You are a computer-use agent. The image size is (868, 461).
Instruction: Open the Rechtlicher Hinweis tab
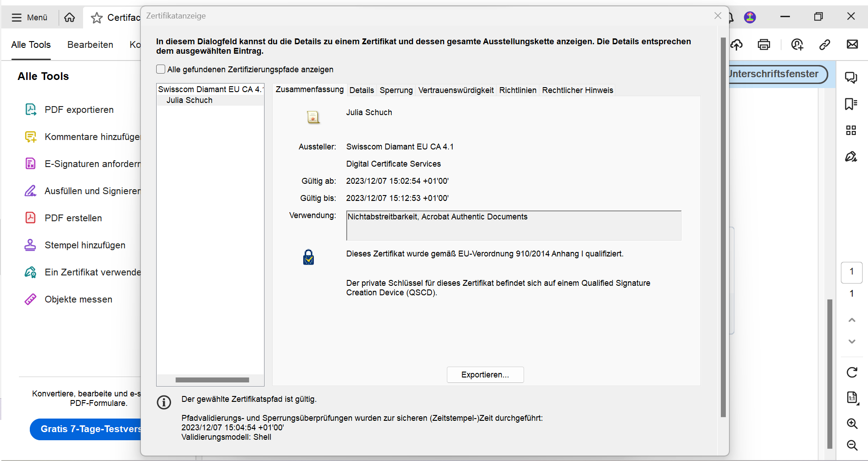click(x=577, y=90)
